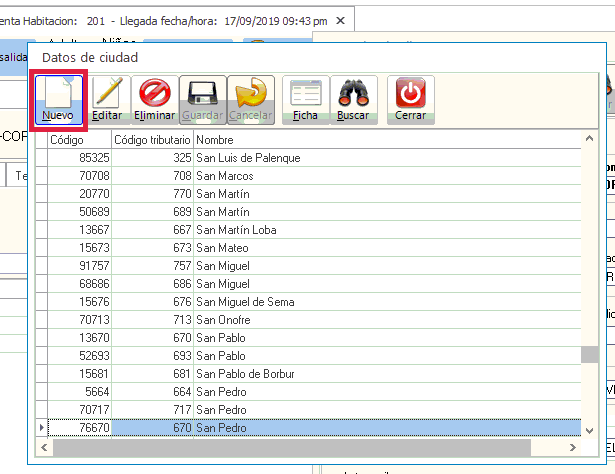Click the Código tributario column header
615x474 pixels.
point(152,140)
